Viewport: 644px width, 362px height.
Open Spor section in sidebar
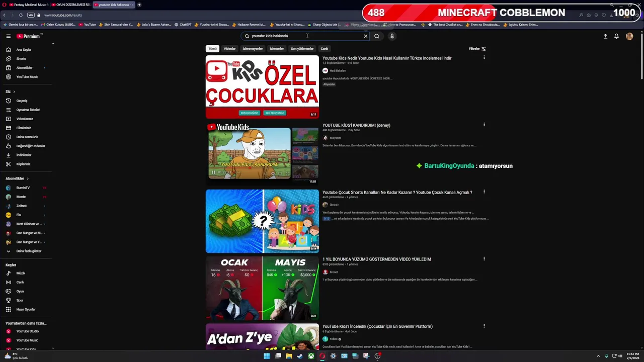point(20,300)
